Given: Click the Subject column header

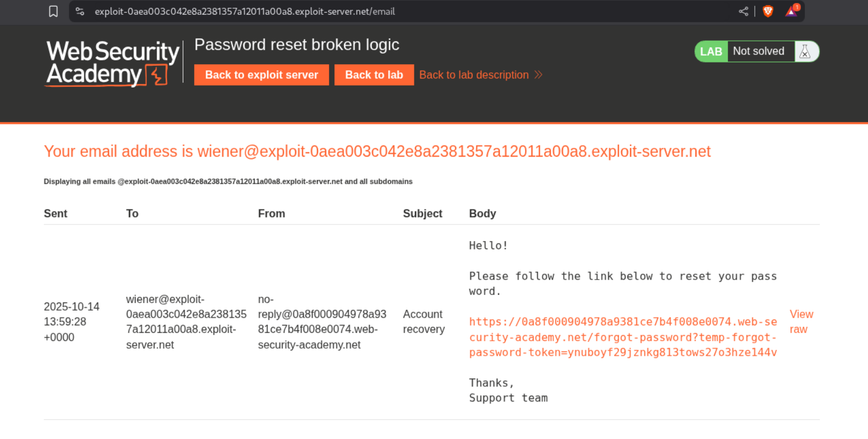Looking at the screenshot, I should [422, 214].
